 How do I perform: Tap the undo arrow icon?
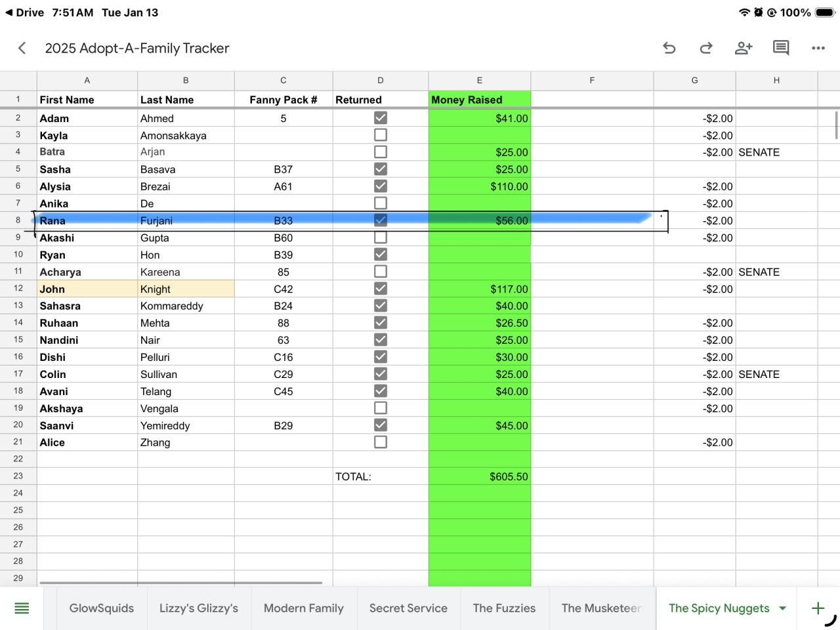point(669,48)
